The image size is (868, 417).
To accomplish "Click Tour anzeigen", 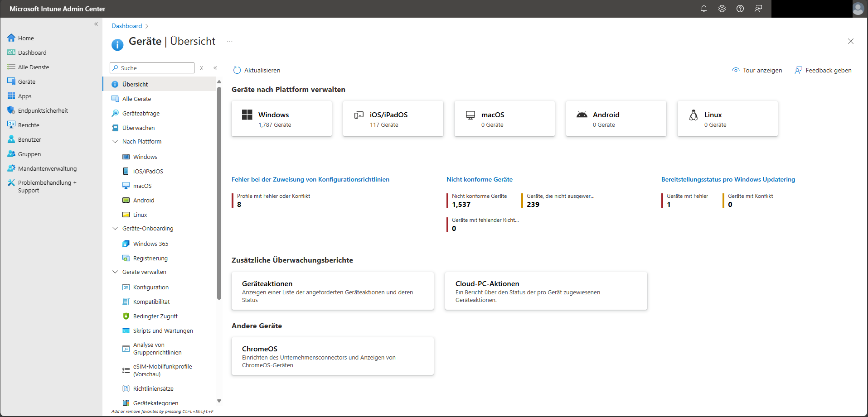I will (x=757, y=70).
